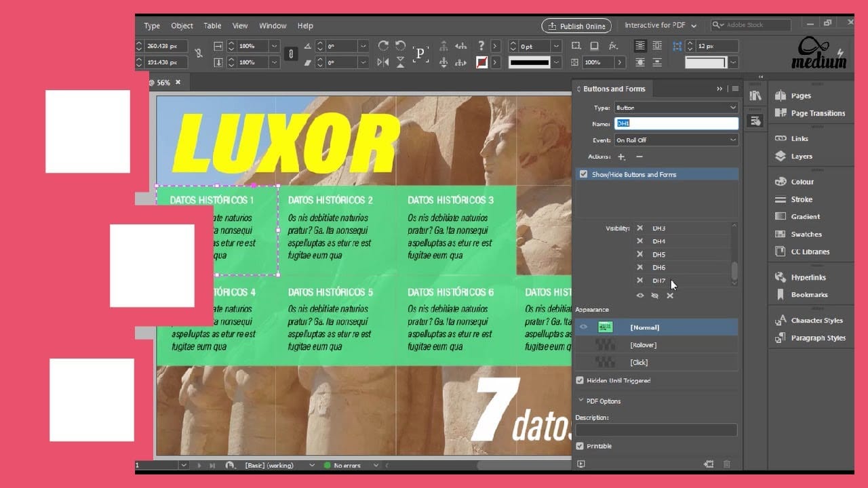Open the Table menu
This screenshot has height=488, width=868.
point(213,26)
